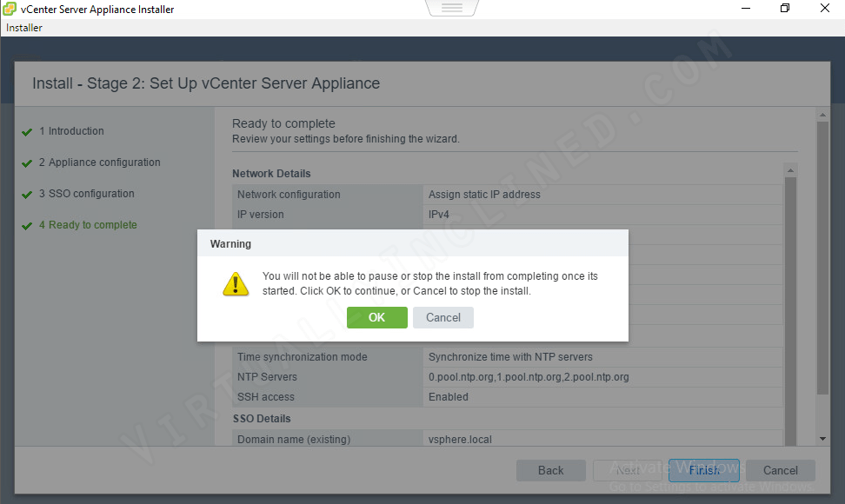Screen dimensions: 845x504
Task: Click Finish to begin installation
Action: point(703,470)
